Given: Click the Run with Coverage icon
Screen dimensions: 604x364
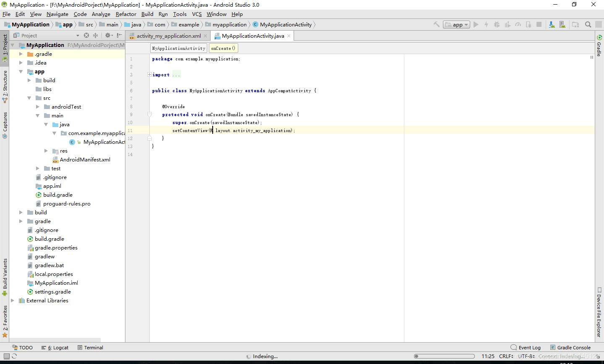Looking at the screenshot, I should (508, 24).
